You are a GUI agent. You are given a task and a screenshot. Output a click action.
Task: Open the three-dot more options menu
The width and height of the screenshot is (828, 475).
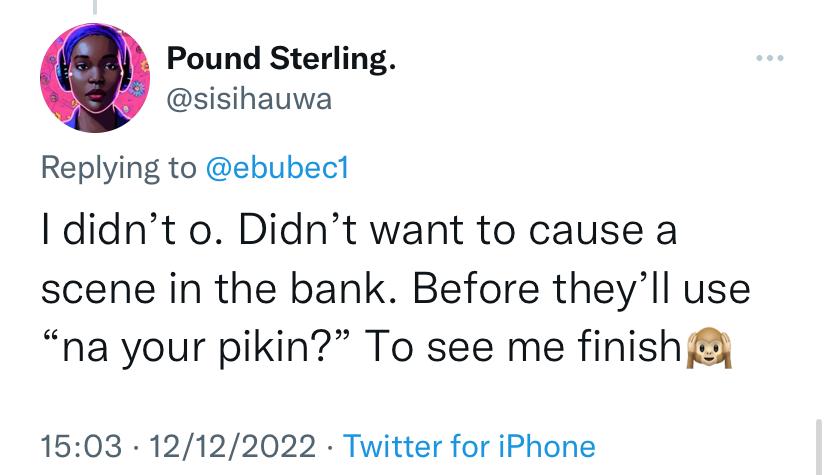pyautogui.click(x=769, y=58)
